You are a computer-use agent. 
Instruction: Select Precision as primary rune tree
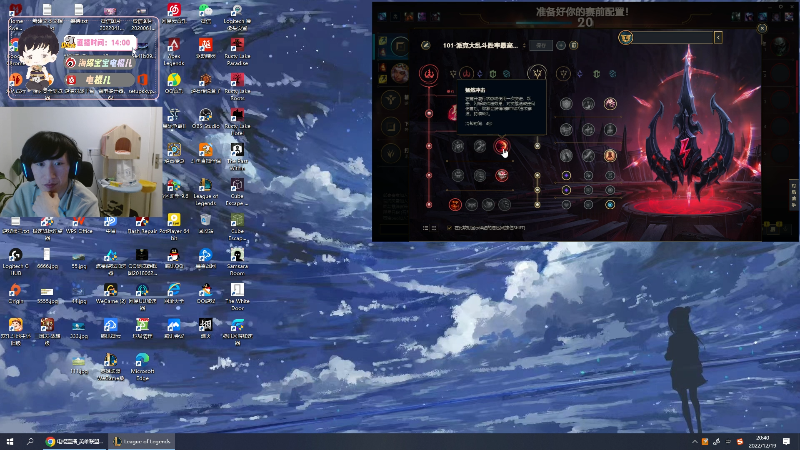coord(453,74)
